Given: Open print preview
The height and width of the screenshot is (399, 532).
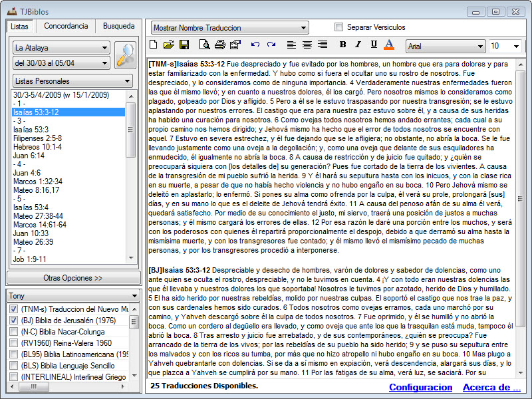Looking at the screenshot, I should [204, 45].
